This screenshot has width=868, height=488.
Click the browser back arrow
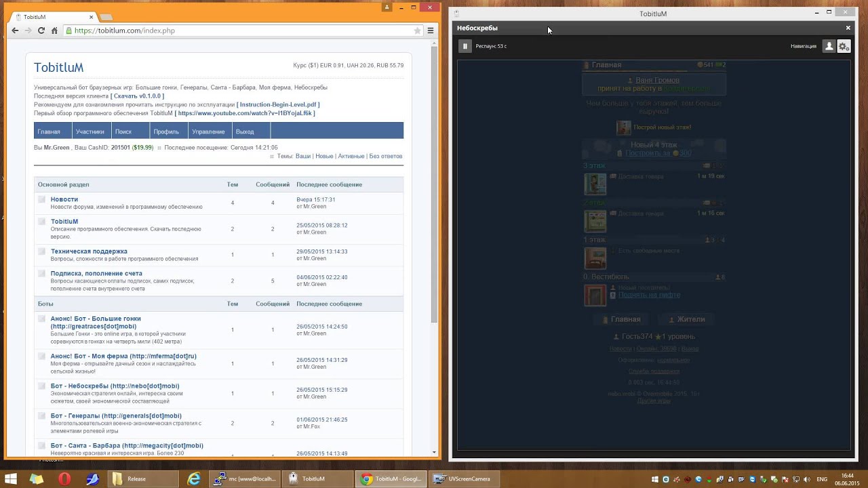(15, 30)
